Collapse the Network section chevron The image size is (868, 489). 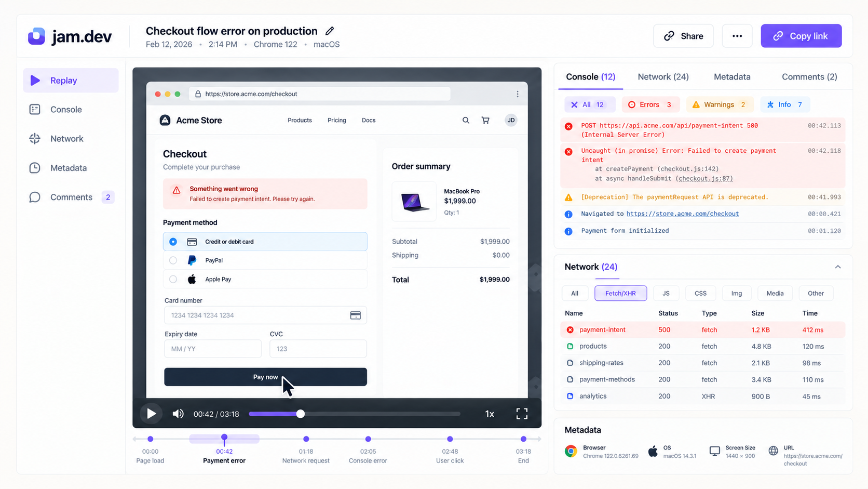coord(838,267)
